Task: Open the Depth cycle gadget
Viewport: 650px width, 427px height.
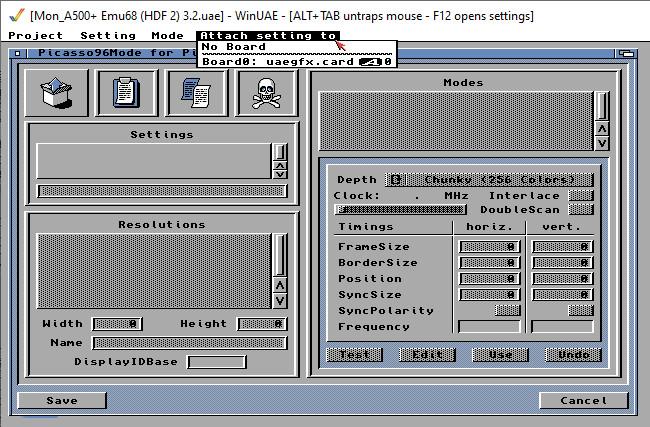Action: [x=489, y=180]
